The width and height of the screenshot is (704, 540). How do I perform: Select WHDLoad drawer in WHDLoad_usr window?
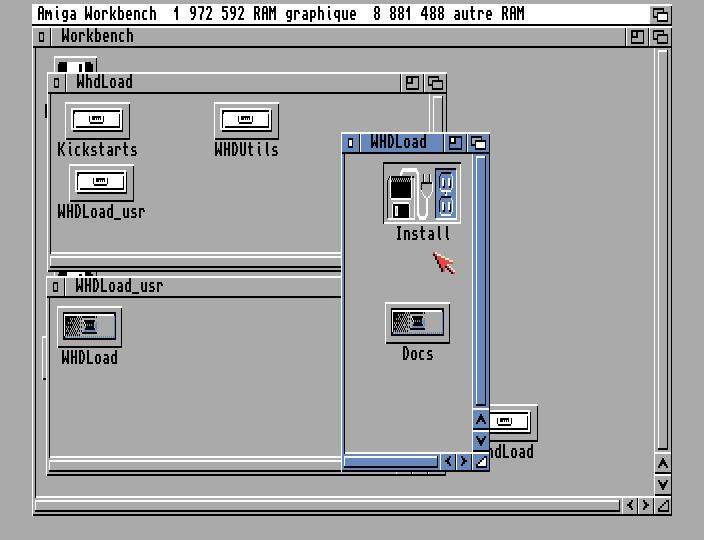point(89,327)
